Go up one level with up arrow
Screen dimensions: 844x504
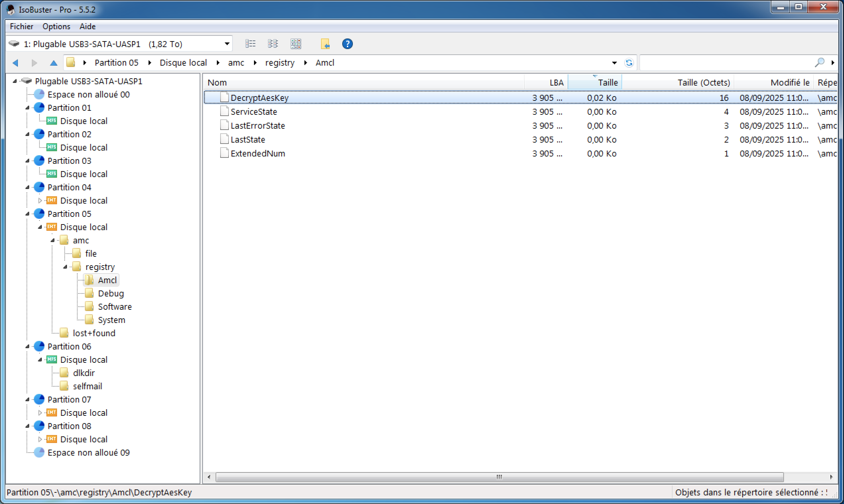coord(53,63)
